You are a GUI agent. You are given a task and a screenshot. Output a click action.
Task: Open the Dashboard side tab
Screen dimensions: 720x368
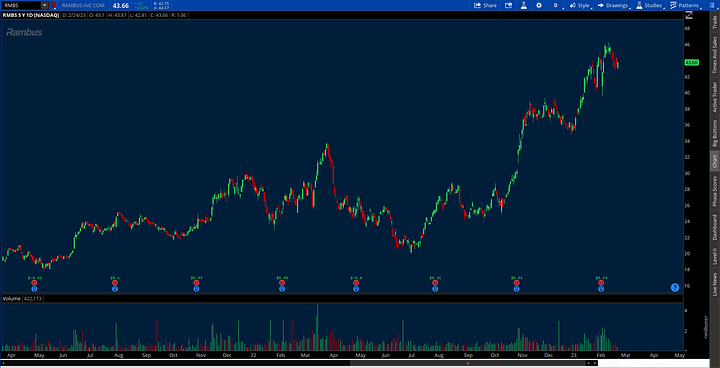[714, 227]
